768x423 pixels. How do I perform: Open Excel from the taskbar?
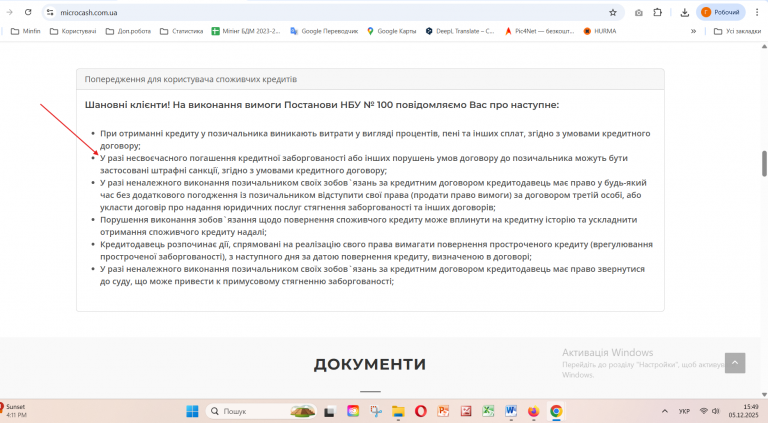coord(488,411)
